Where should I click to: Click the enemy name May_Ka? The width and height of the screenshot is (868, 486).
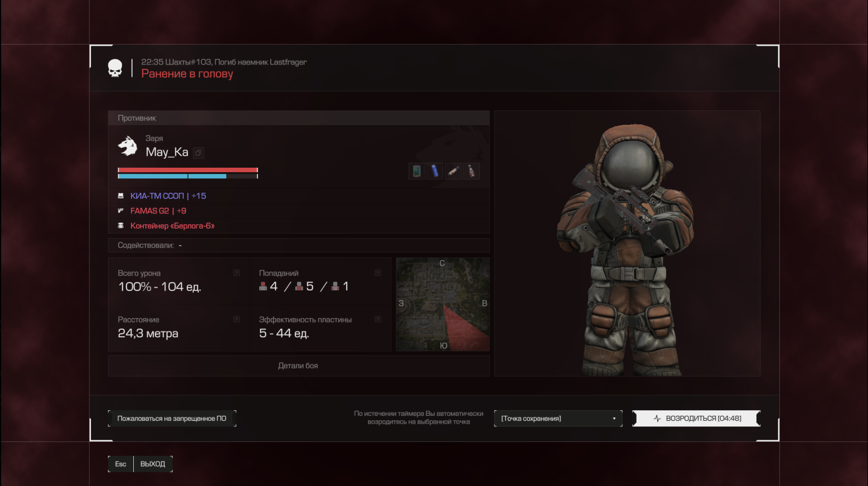[x=167, y=152]
